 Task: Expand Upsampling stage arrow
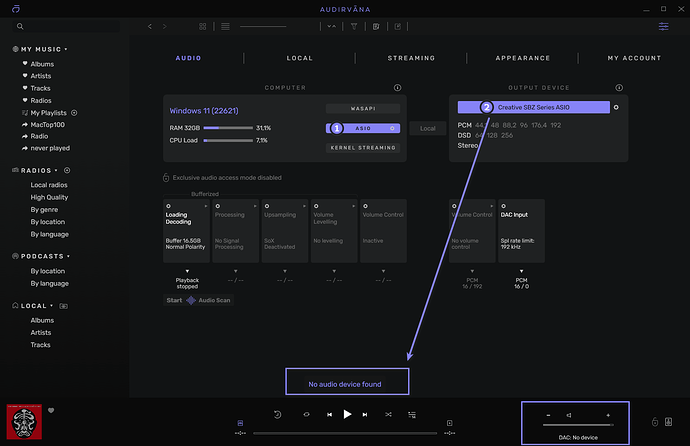pyautogui.click(x=304, y=206)
